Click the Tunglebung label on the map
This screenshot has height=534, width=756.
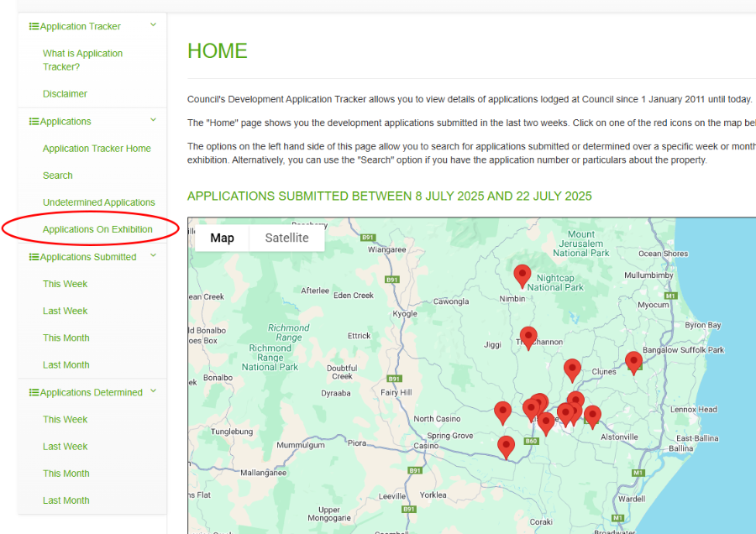pos(232,432)
